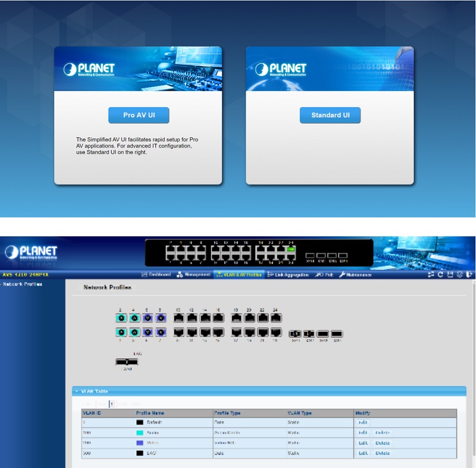Select port 23 in Network Profiles
Screen dimensions: 476x468
(x=276, y=332)
